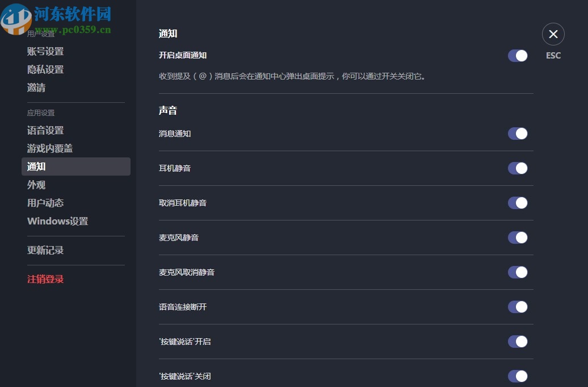View the 更新记录 changelog
The width and height of the screenshot is (588, 387).
click(x=45, y=250)
